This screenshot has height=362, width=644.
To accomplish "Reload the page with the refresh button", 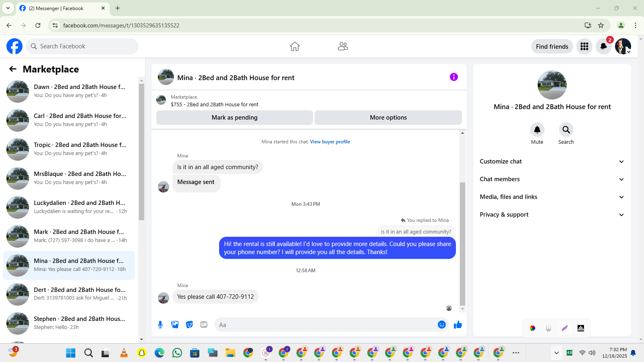I will [38, 25].
